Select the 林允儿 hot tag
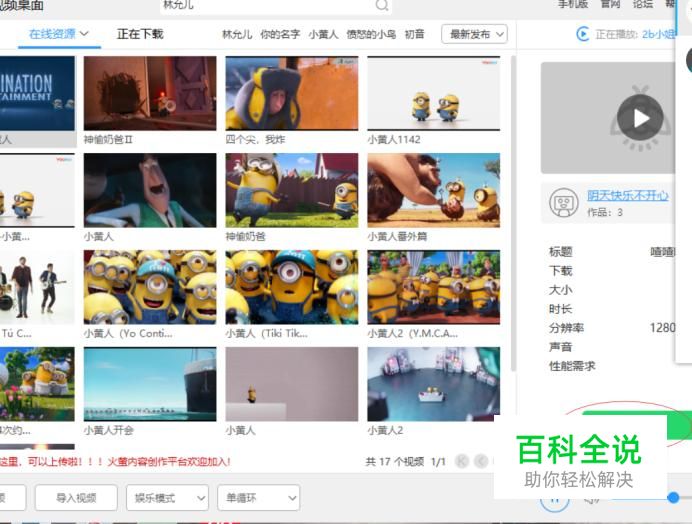 point(237,34)
